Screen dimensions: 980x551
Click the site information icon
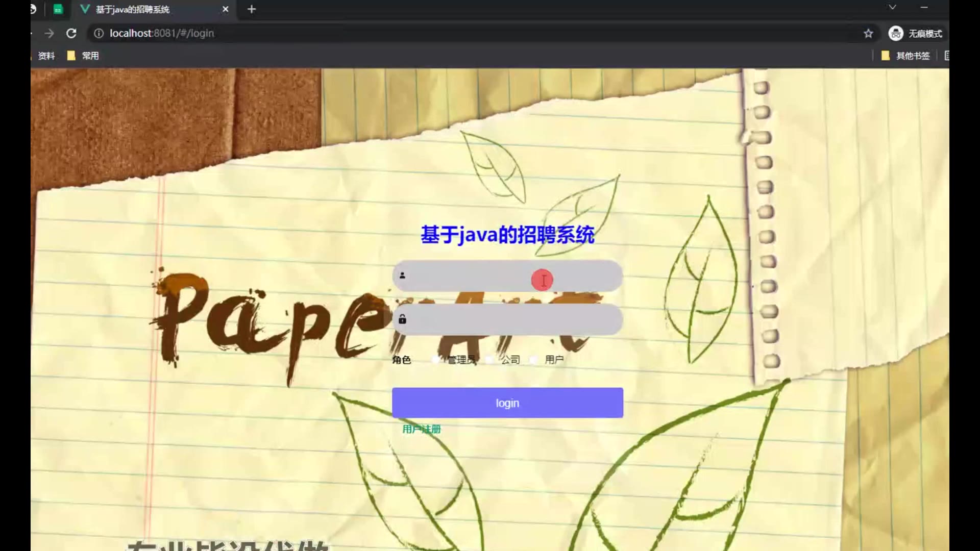point(99,33)
